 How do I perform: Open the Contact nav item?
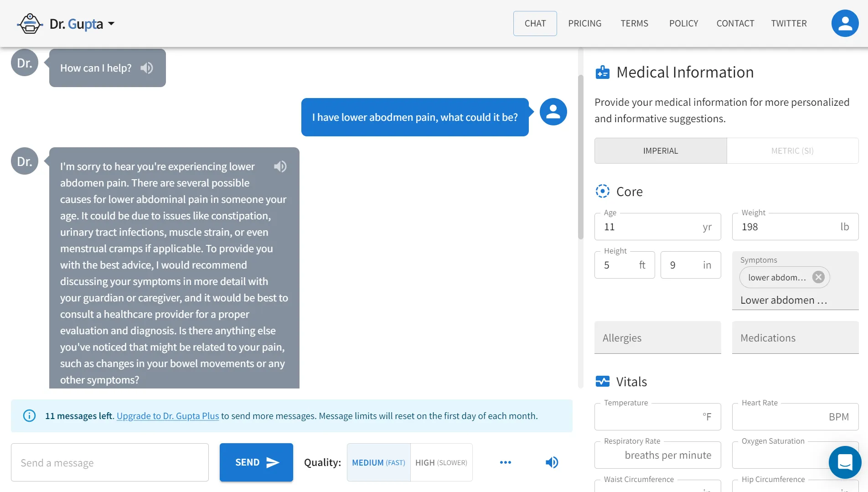[x=735, y=23]
